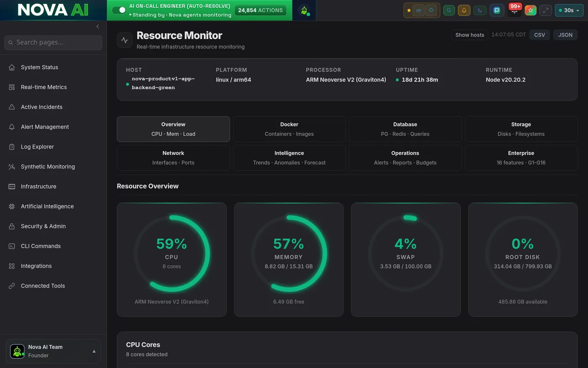Click the Synthetic Monitoring sidebar icon
Image resolution: width=588 pixels, height=368 pixels.
[12, 167]
